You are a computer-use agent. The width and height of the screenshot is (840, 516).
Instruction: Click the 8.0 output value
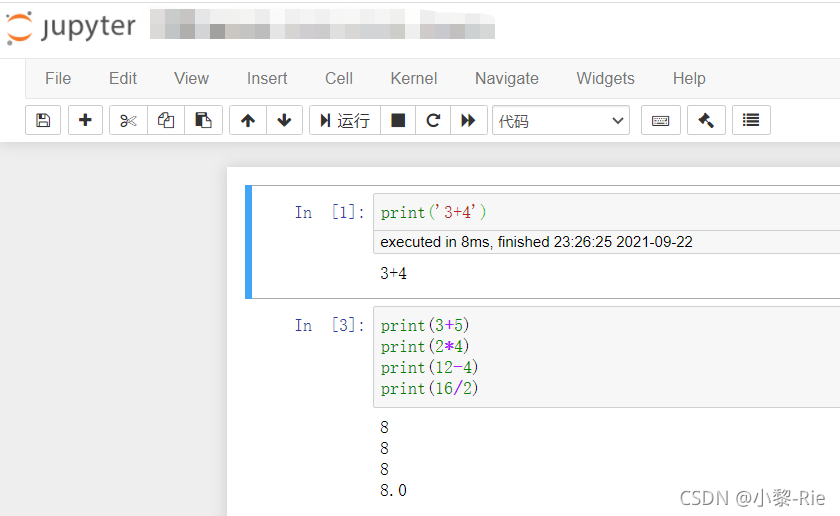point(393,490)
